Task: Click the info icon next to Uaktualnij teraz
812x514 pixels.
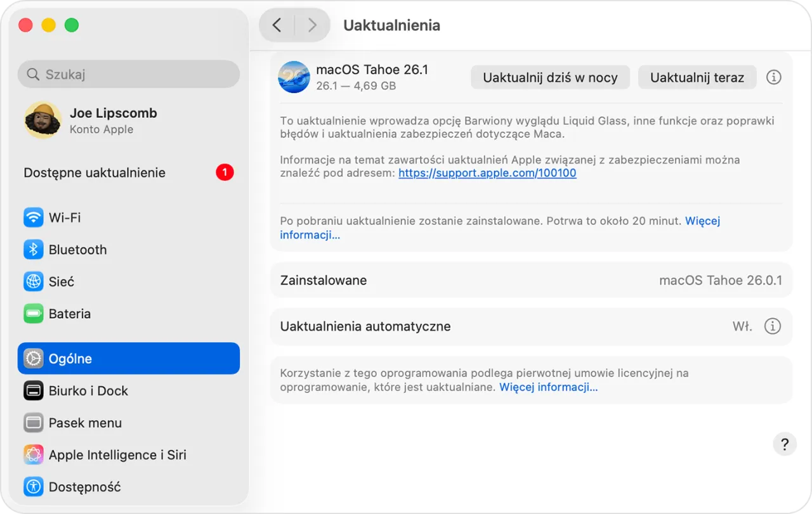Action: tap(773, 77)
